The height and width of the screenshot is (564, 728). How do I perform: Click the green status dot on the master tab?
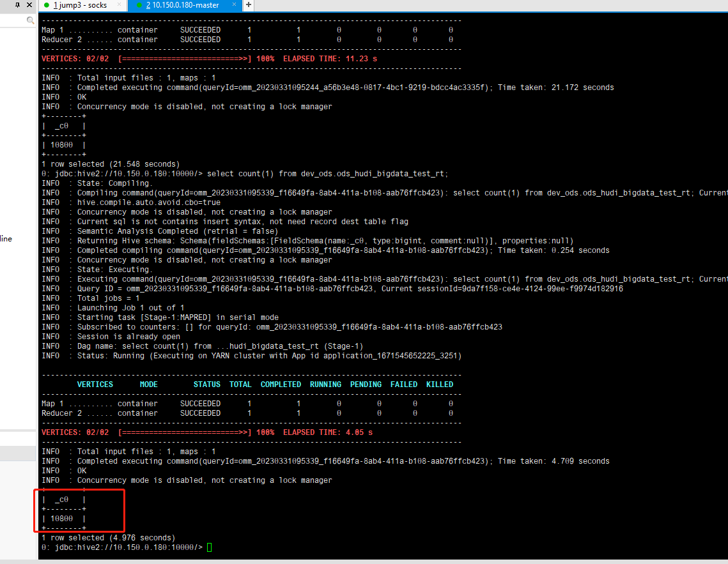(x=139, y=5)
